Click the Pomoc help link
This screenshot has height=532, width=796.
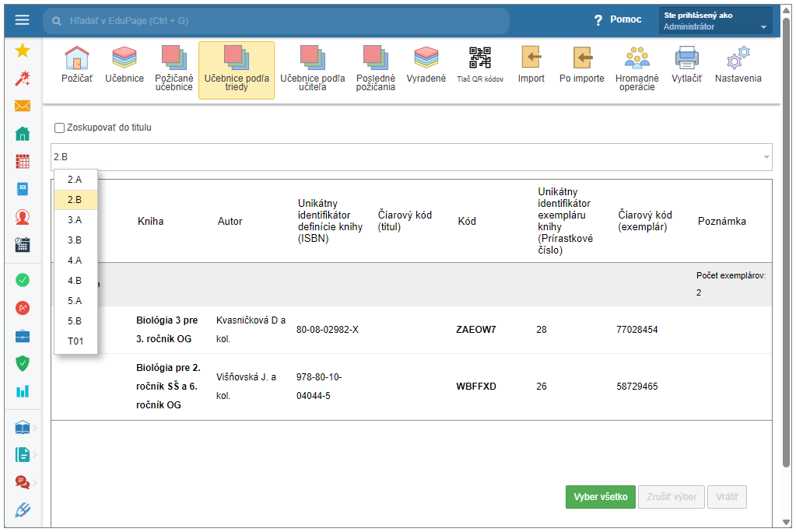(618, 20)
